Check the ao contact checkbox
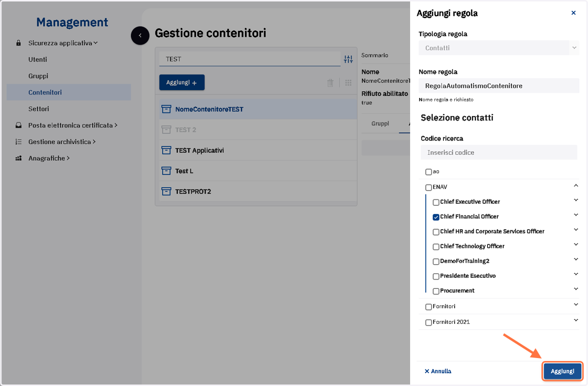 [x=429, y=172]
